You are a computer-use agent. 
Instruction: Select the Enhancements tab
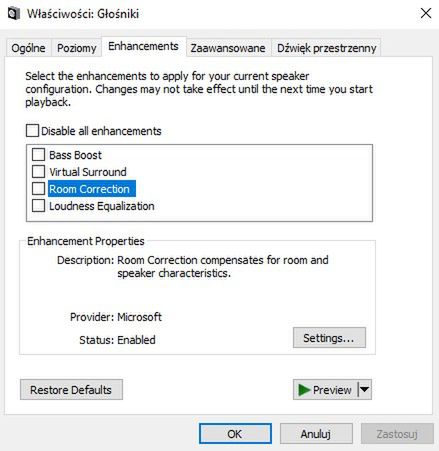point(143,46)
